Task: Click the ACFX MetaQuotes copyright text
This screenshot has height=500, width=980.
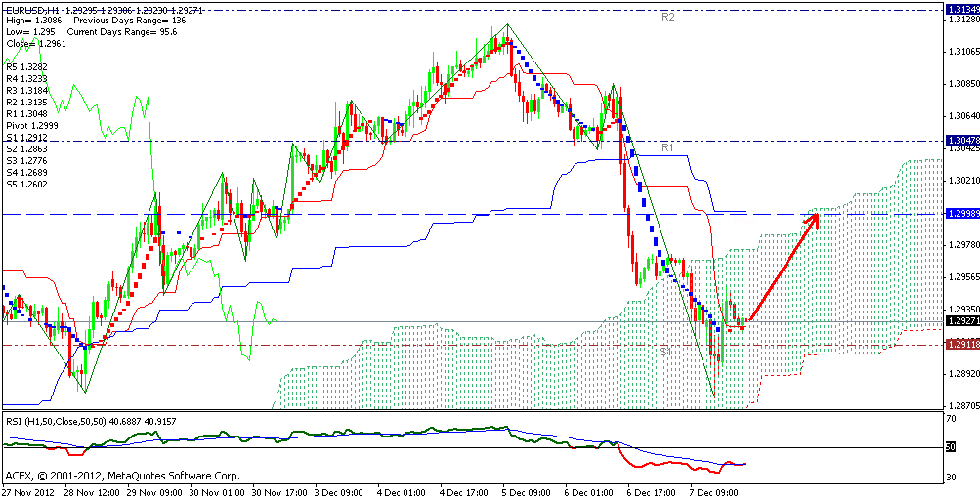Action: tap(122, 476)
